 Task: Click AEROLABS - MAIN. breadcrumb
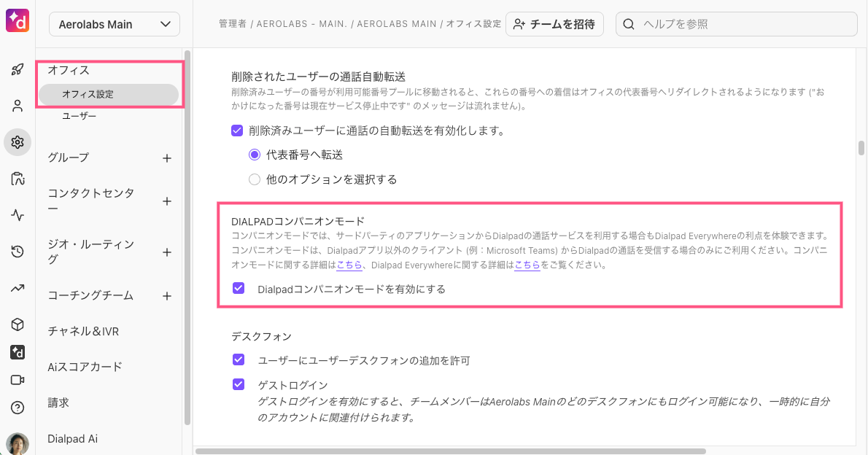click(302, 24)
